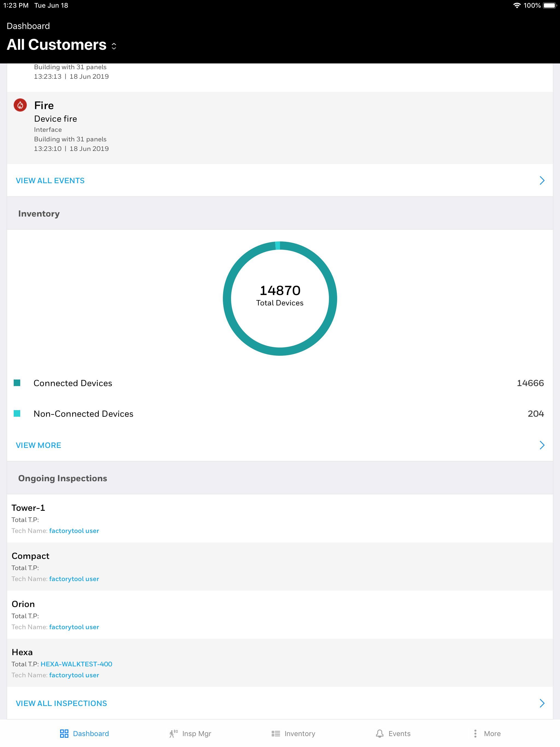560x747 pixels.
Task: Select the Connected Devices teal swatch
Action: point(17,383)
